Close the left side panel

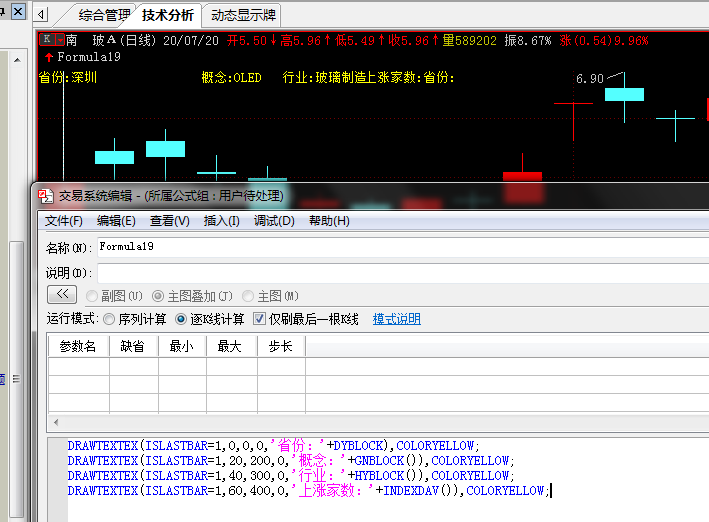point(18,11)
